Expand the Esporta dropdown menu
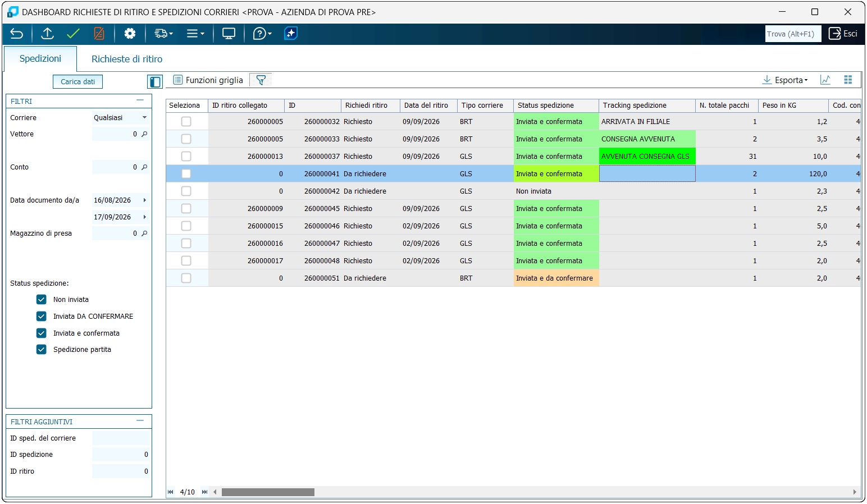Screen dimensions: 867x504 tap(785, 80)
